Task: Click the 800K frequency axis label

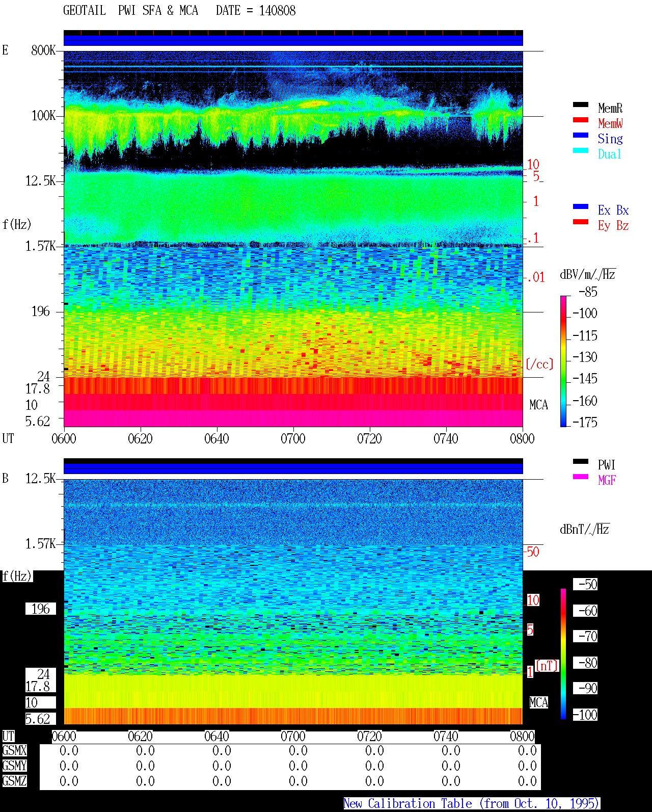Action: point(43,50)
